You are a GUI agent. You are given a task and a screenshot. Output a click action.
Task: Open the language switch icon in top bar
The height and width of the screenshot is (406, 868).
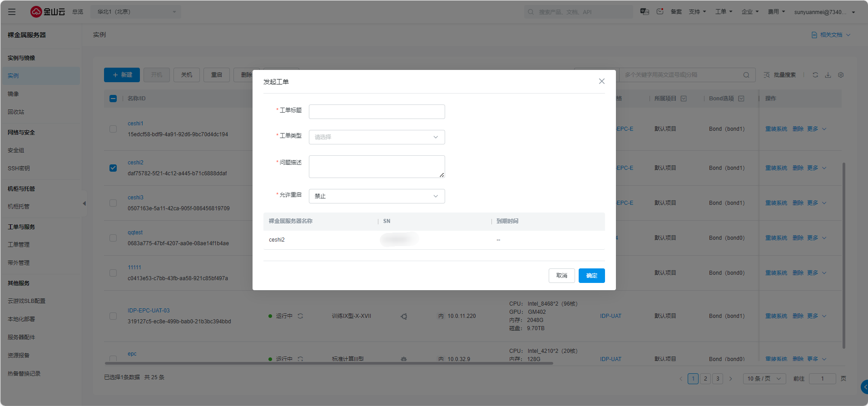click(x=645, y=11)
